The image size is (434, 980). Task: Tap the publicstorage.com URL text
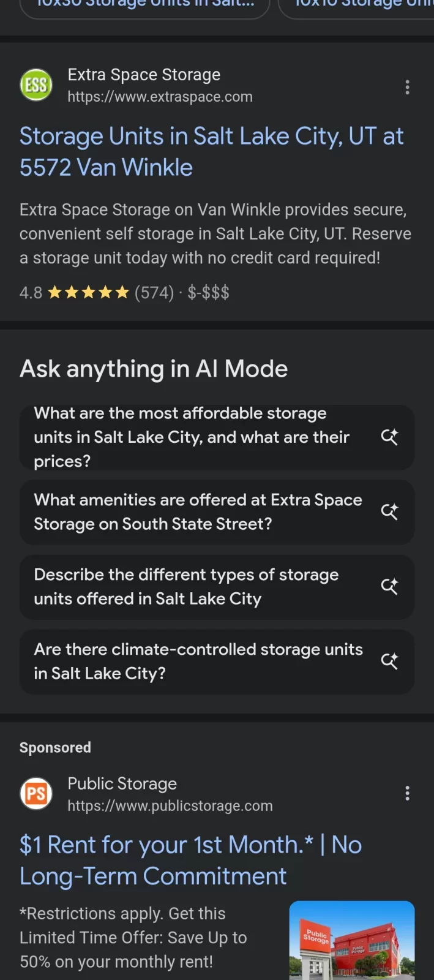pyautogui.click(x=170, y=805)
